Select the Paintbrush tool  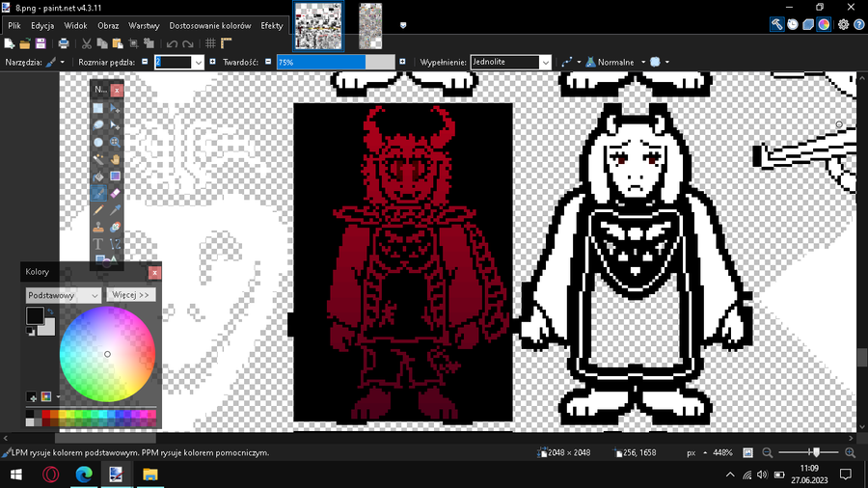tap(98, 193)
